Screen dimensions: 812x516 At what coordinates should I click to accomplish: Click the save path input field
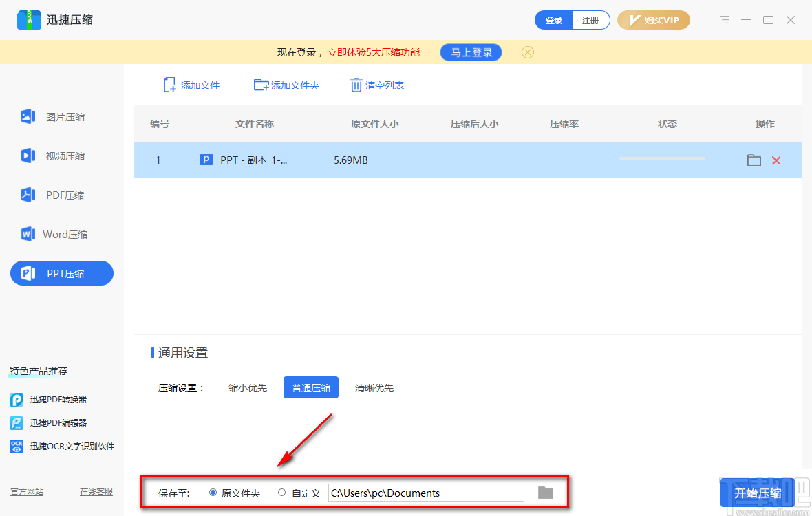[x=426, y=493]
